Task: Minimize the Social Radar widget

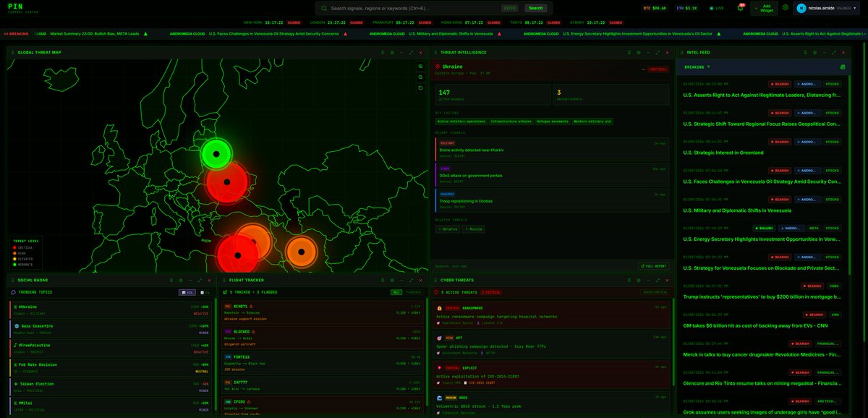Action: coord(190,280)
